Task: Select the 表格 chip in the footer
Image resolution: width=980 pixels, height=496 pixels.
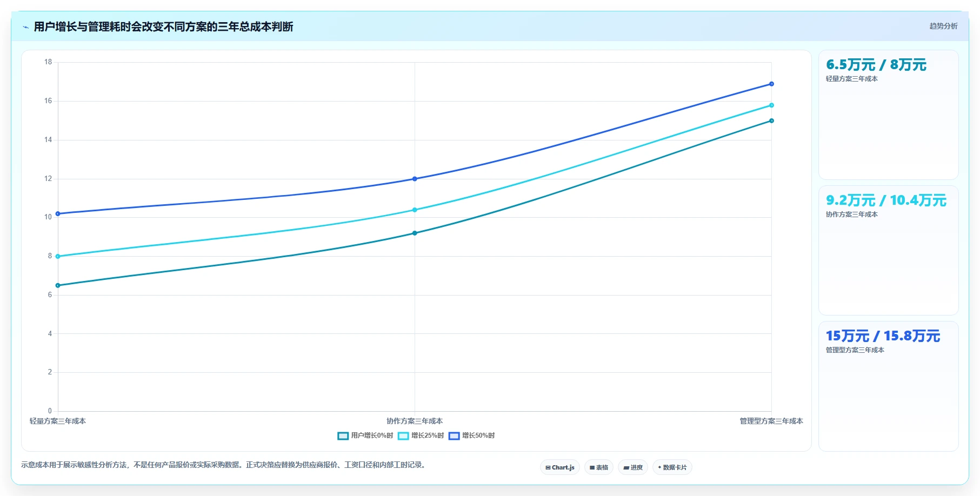Action: (x=599, y=467)
